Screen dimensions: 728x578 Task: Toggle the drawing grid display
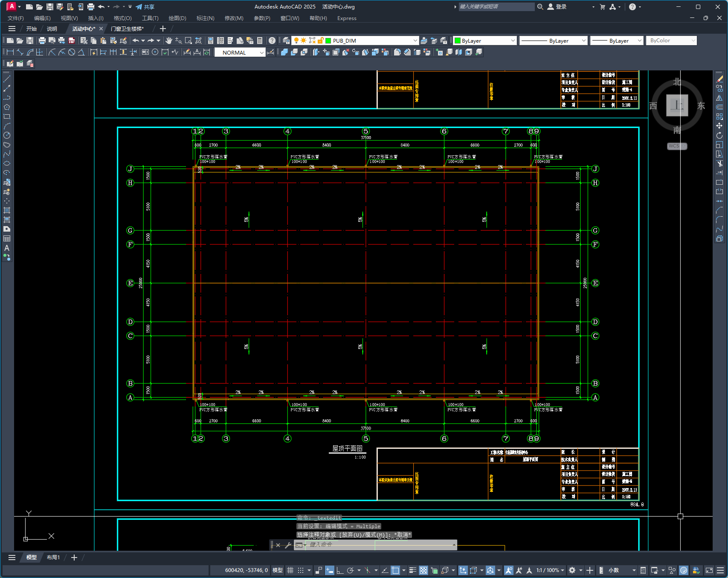click(290, 570)
